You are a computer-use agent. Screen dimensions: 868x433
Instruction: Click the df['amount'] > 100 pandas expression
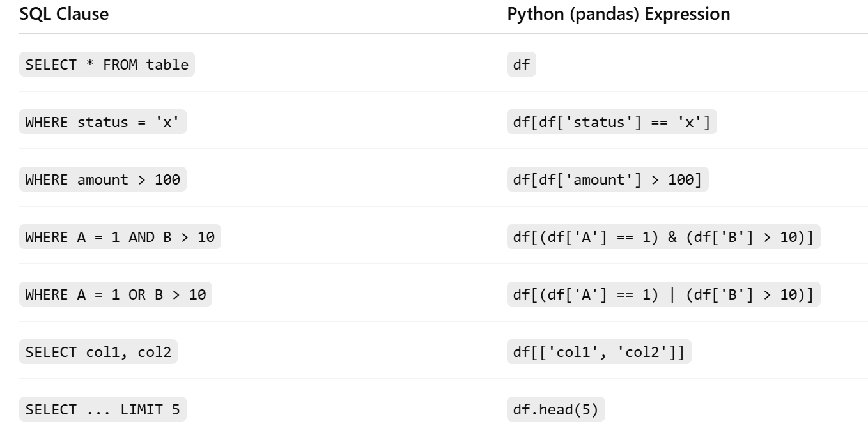tap(607, 179)
